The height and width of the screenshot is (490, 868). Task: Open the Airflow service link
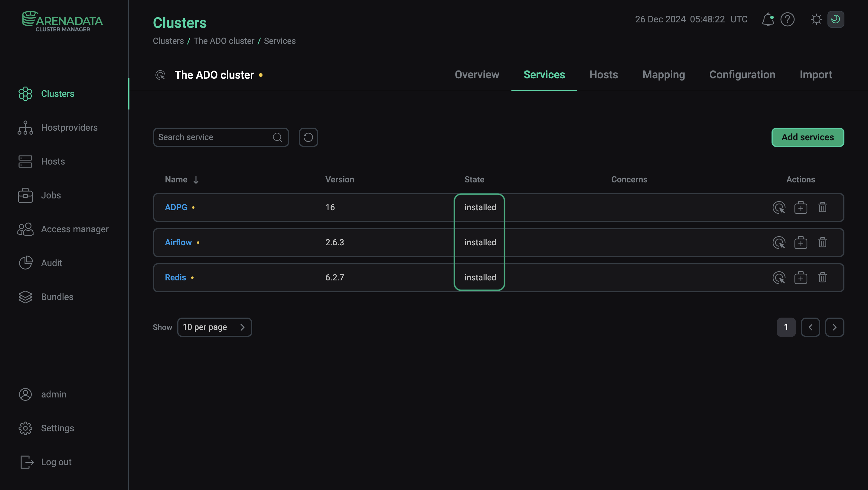[178, 242]
